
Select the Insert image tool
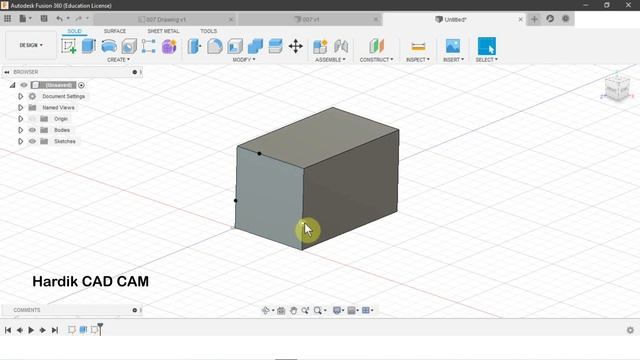(453, 46)
